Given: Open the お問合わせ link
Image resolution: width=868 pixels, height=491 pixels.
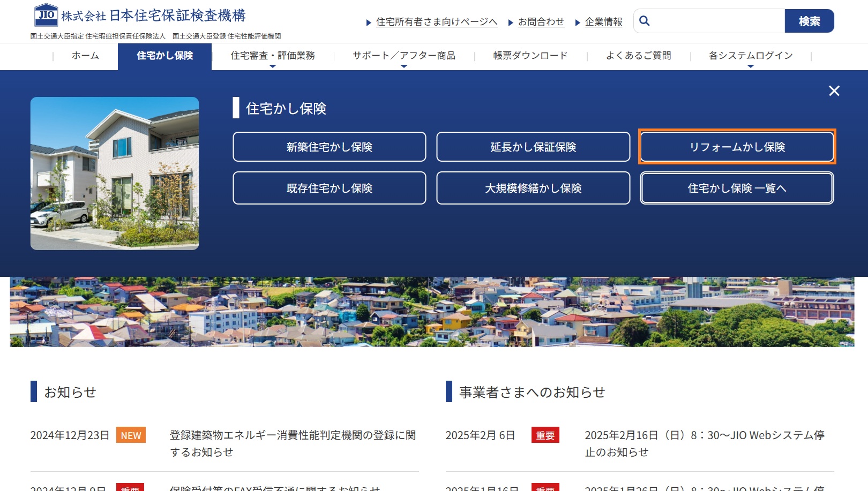Looking at the screenshot, I should coord(541,22).
